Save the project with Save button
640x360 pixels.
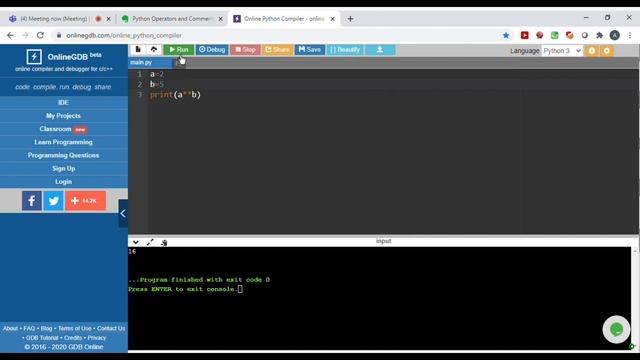[310, 50]
